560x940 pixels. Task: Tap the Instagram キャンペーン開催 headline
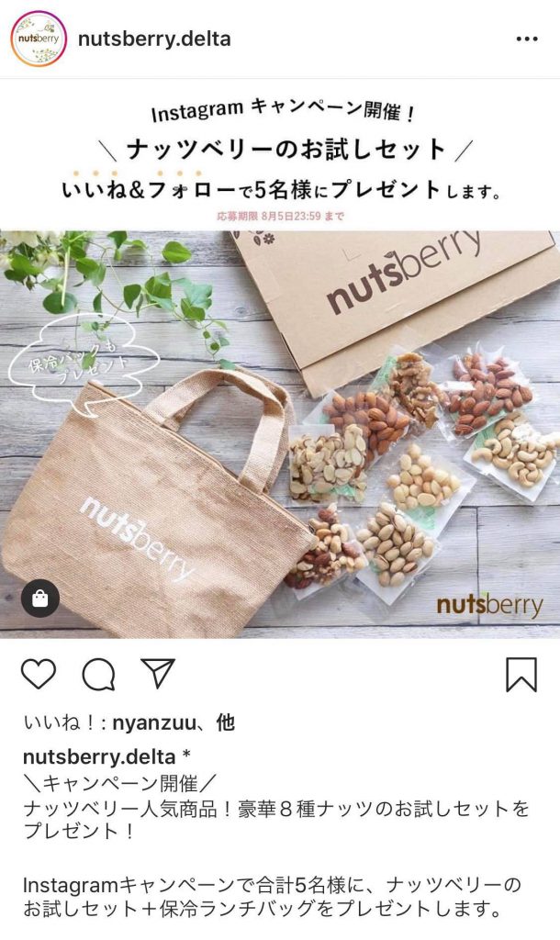(282, 110)
